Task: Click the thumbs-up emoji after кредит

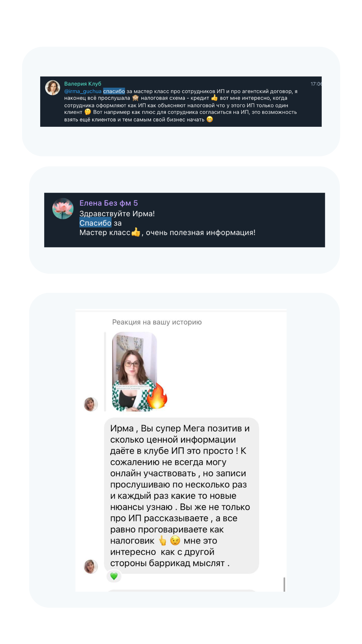Action: pos(215,98)
